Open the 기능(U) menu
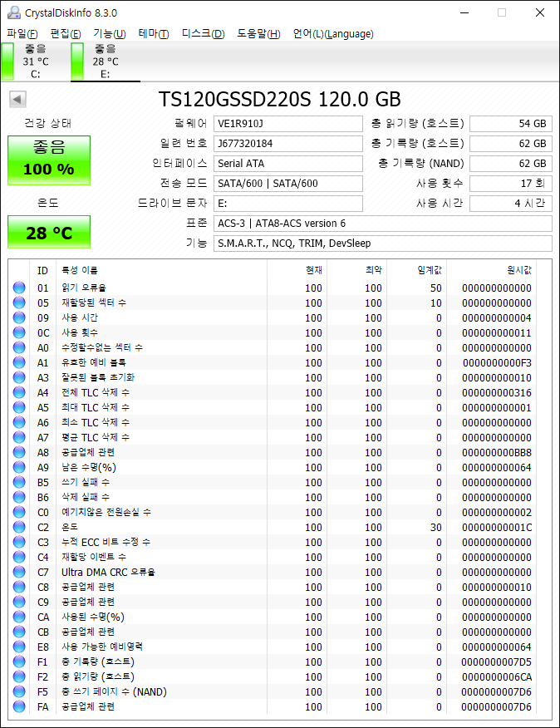 coord(109,34)
